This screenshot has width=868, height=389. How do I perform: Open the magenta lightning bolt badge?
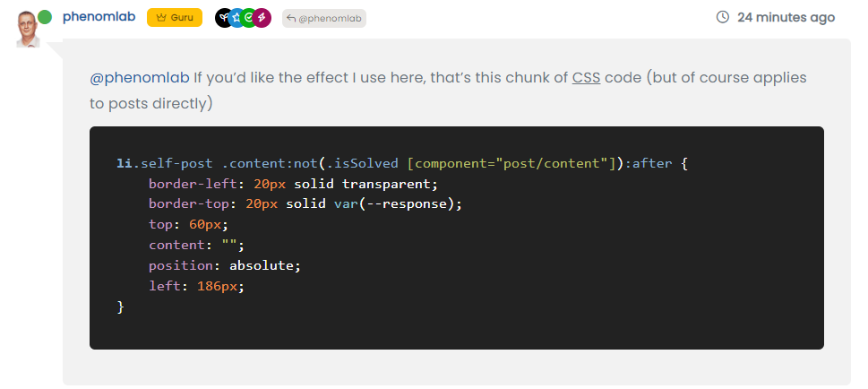coord(262,18)
